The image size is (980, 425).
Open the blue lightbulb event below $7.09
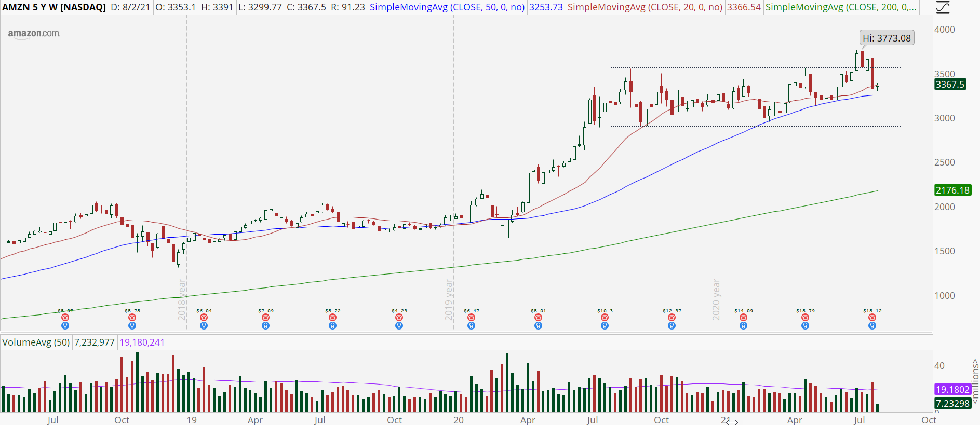pyautogui.click(x=266, y=326)
